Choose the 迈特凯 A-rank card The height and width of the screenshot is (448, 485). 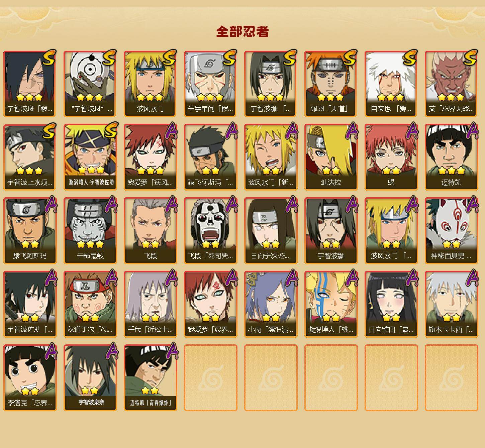(x=451, y=157)
